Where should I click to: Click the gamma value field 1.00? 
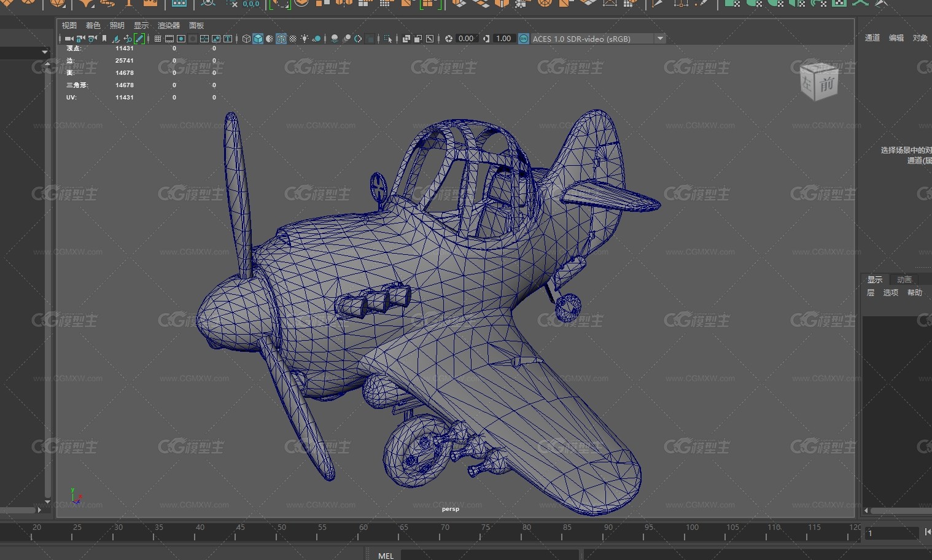coord(504,39)
